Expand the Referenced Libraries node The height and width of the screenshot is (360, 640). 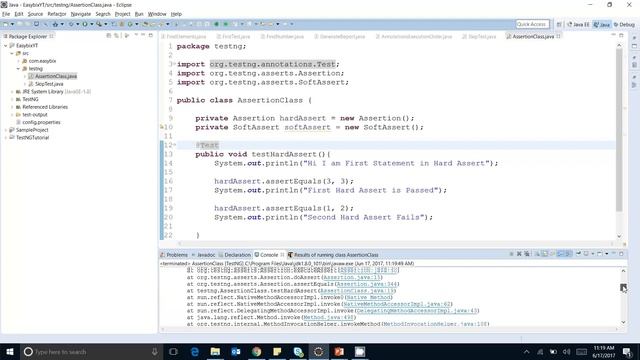click(12, 107)
